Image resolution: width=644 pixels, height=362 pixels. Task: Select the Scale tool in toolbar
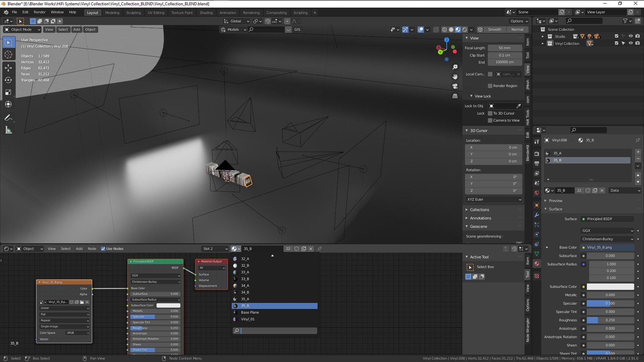[x=8, y=92]
